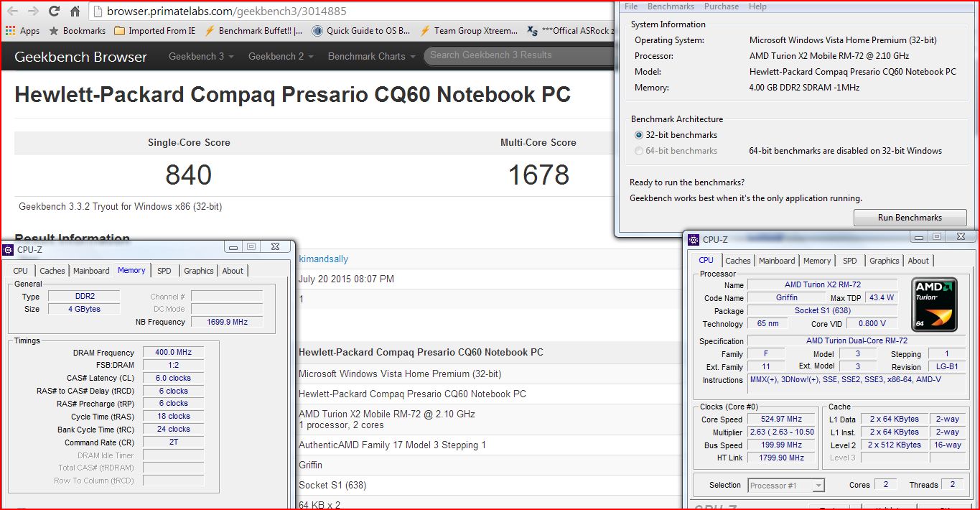Switch to Mainboard tab in left CPU-Z
This screenshot has width=980, height=510.
click(91, 271)
